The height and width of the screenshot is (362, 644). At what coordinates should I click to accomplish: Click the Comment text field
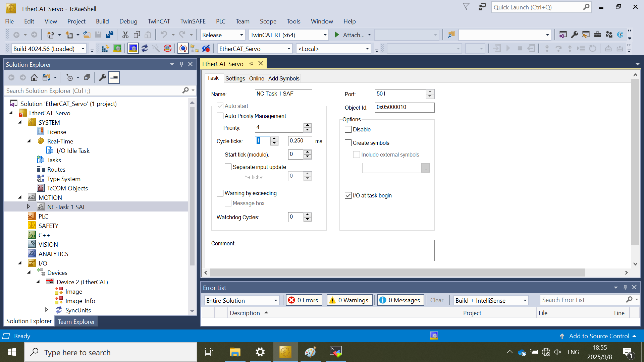click(x=344, y=250)
